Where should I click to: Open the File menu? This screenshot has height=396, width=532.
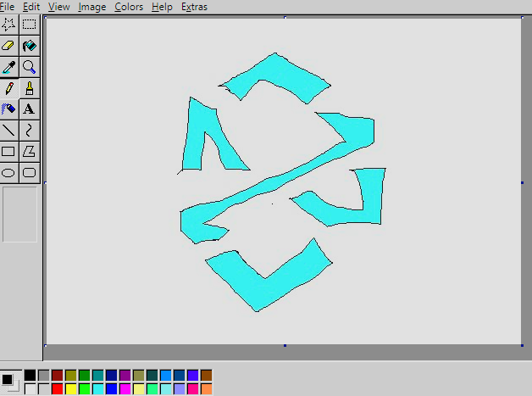tap(7, 7)
